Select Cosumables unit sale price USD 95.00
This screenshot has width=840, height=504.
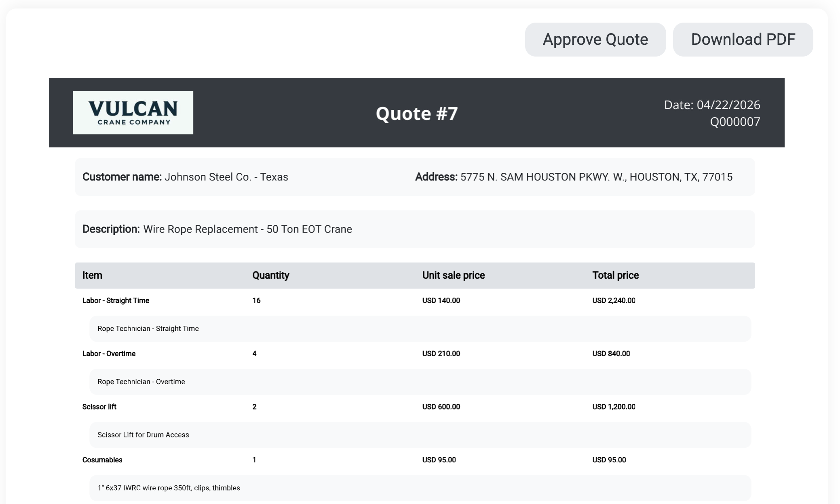[x=439, y=460]
